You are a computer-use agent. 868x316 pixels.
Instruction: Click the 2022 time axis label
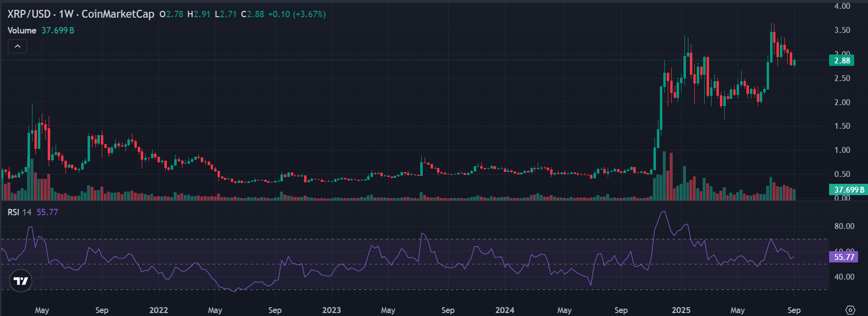coord(158,310)
